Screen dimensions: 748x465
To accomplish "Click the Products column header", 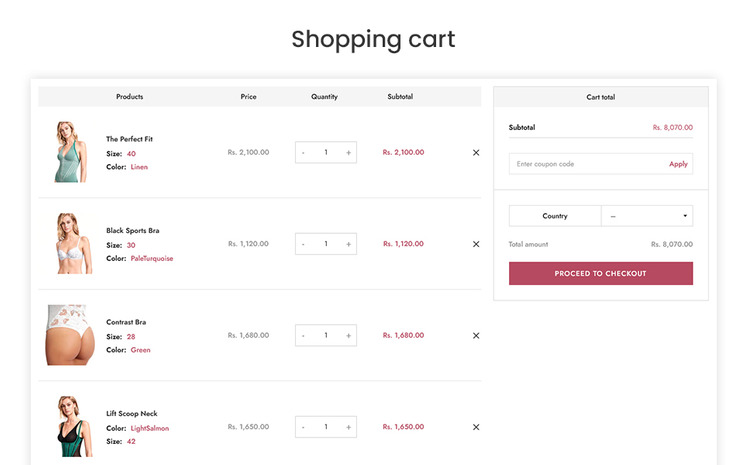I will [x=129, y=97].
